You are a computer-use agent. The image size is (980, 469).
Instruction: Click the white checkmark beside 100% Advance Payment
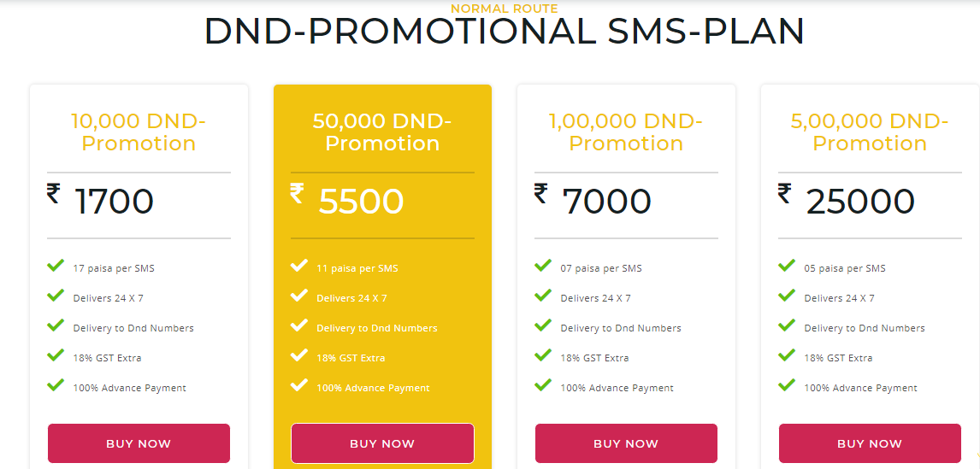point(299,384)
